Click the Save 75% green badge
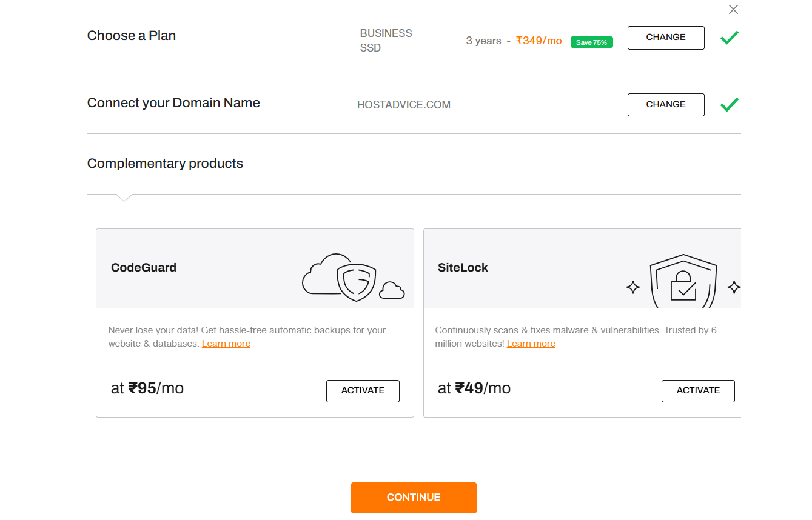The height and width of the screenshot is (520, 812). coord(591,42)
